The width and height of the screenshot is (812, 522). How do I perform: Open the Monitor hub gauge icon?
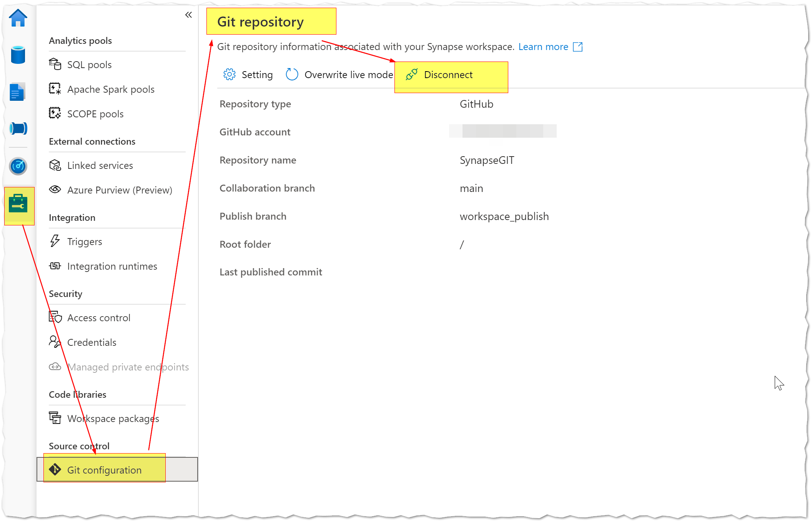[x=18, y=166]
